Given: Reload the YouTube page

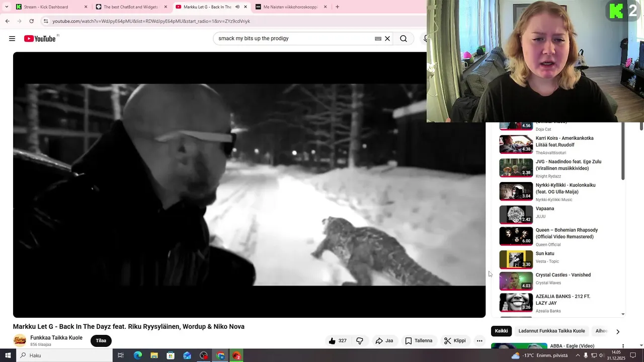Looking at the screenshot, I should coord(31,21).
